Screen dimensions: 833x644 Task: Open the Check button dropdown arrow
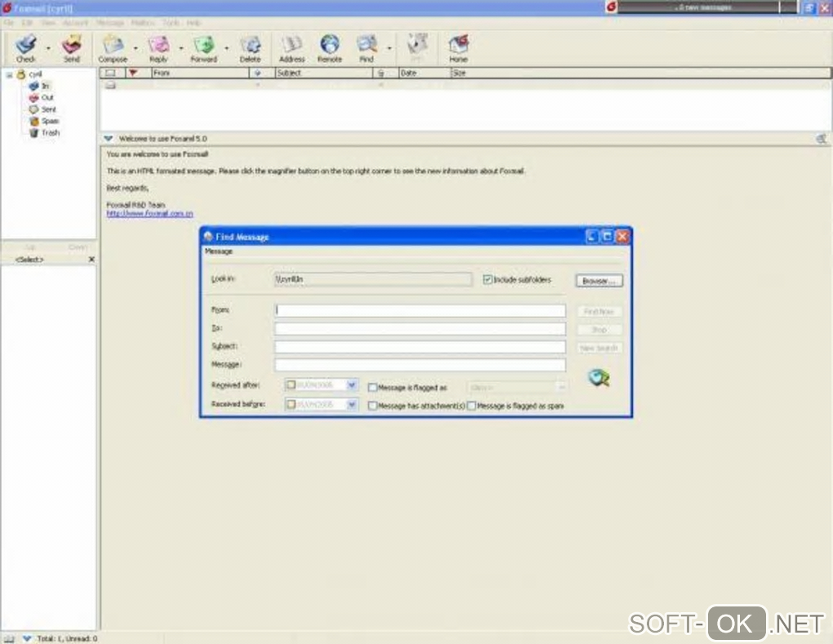coord(48,48)
